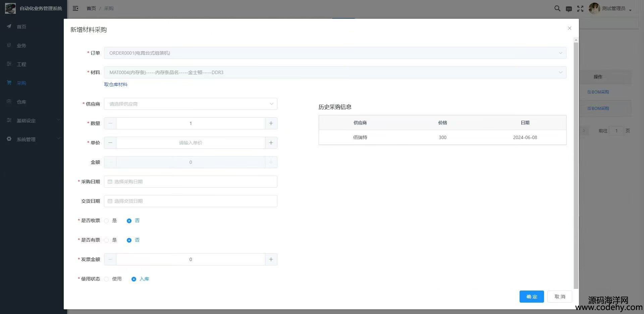Click the 单价 input field
Viewport: 644px width, 314px height.
191,143
